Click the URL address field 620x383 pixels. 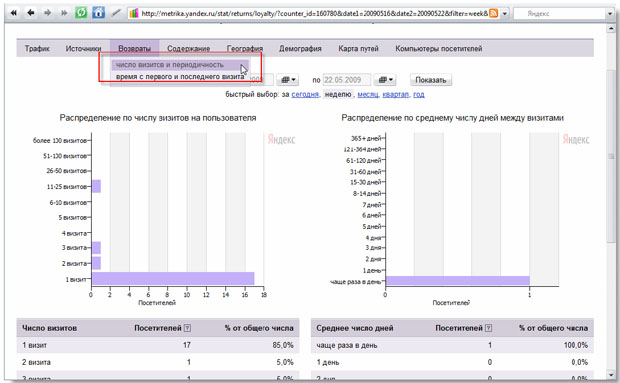pyautogui.click(x=314, y=13)
